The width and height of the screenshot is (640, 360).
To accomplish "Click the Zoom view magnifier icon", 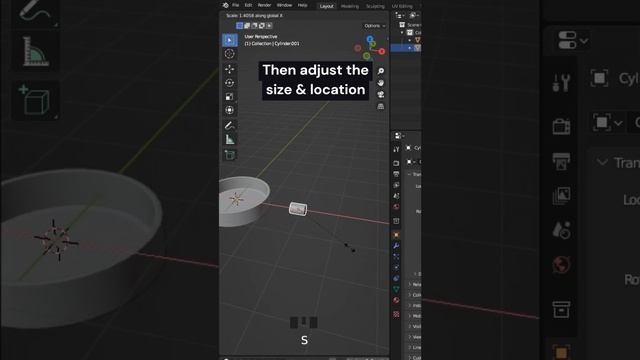I will [381, 71].
